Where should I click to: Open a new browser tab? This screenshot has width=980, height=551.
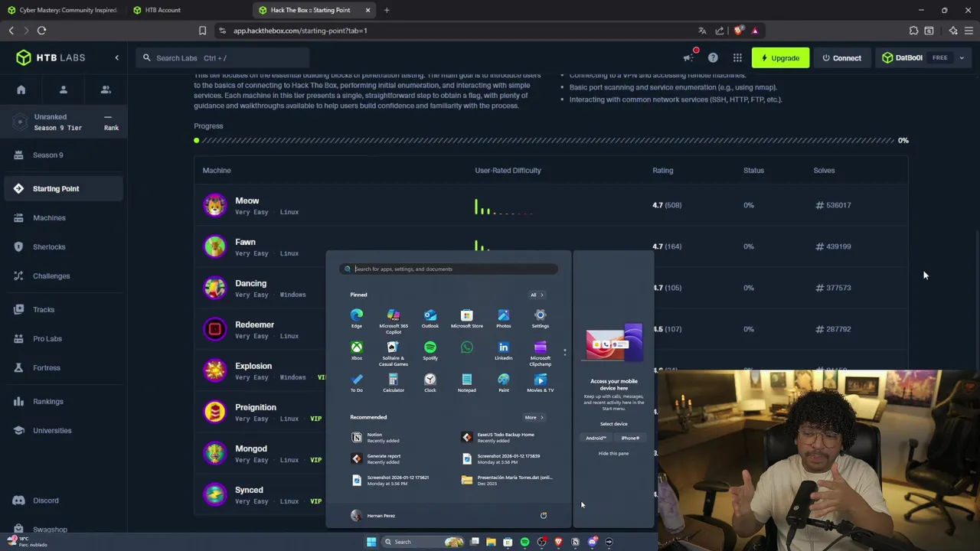[x=387, y=10]
